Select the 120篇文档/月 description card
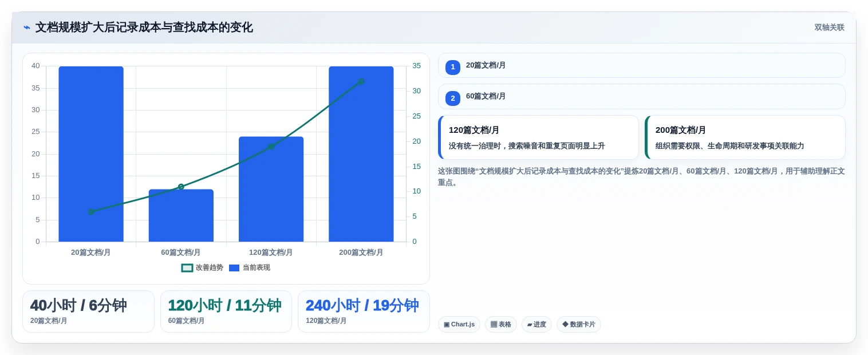The height and width of the screenshot is (355, 868). (538, 137)
